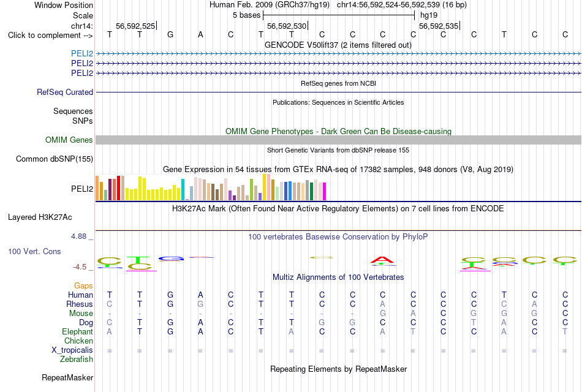Image resolution: width=582 pixels, height=392 pixels.
Task: Select the Zebrafish species label
Action: pyautogui.click(x=77, y=359)
